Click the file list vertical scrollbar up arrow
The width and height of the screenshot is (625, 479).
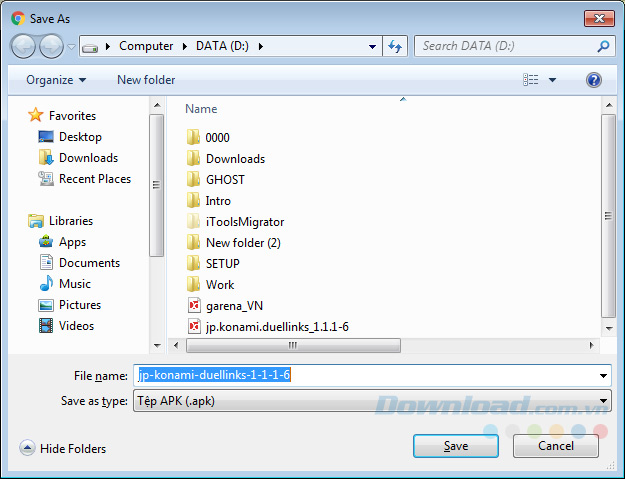(609, 105)
